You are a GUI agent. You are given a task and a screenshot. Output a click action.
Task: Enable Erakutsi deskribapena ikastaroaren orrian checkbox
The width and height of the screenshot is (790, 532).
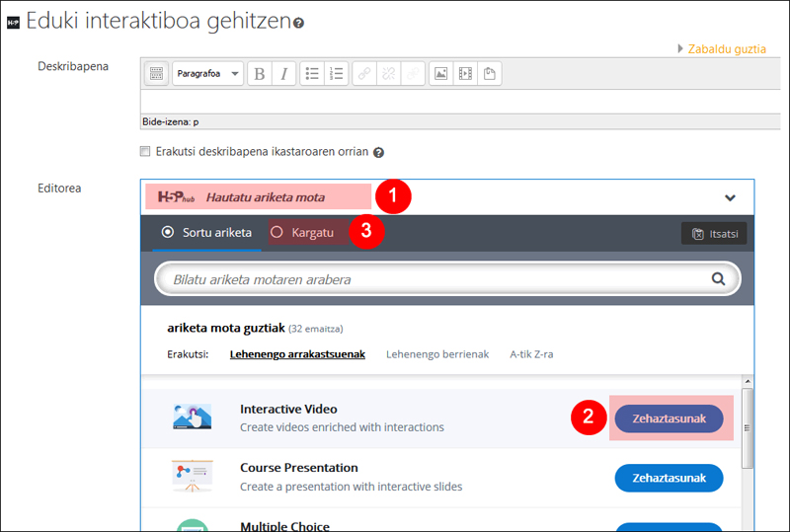tap(146, 152)
